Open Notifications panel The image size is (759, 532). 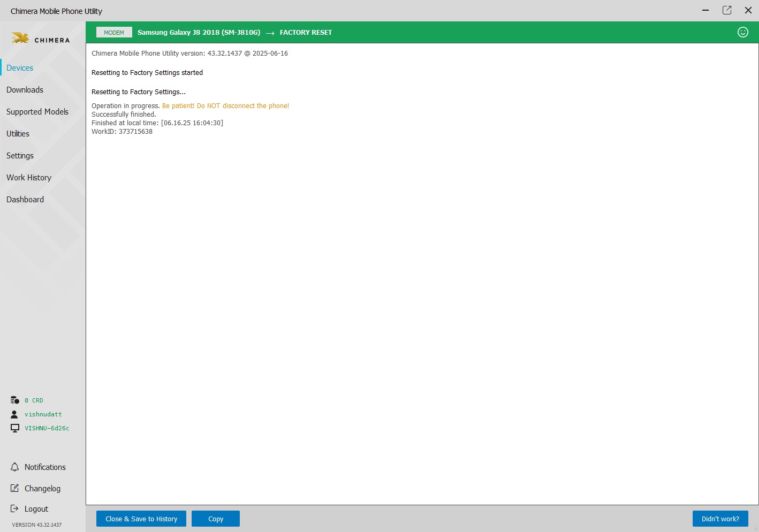point(45,467)
